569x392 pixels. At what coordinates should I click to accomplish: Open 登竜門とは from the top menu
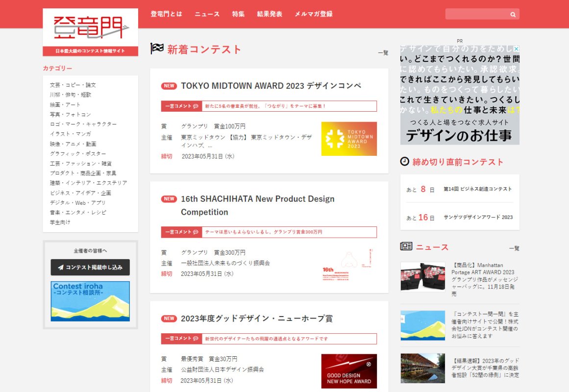pos(167,14)
